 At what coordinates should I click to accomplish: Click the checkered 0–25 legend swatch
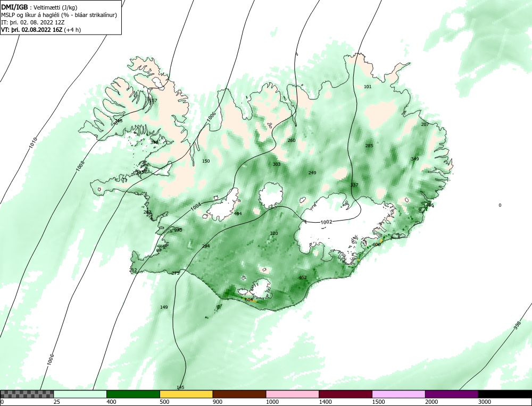[27, 394]
